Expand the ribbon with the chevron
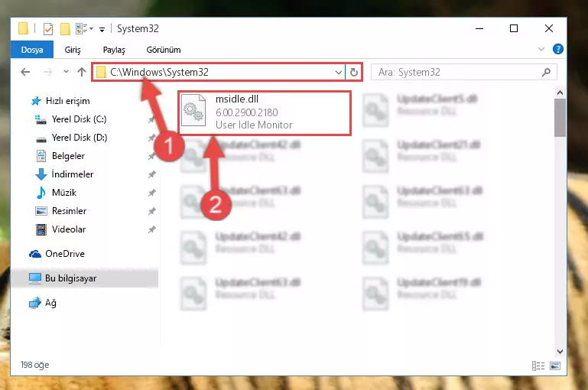588x390 pixels. 541,49
